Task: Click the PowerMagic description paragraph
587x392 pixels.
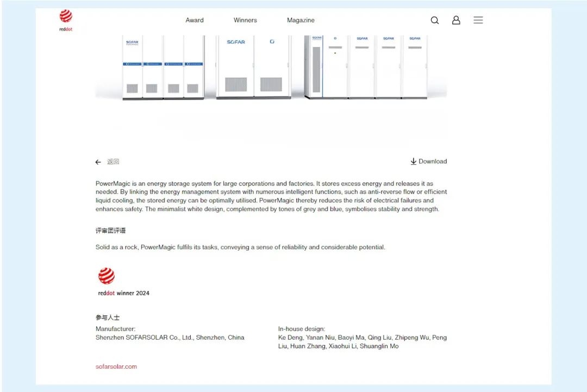Action: [x=271, y=196]
